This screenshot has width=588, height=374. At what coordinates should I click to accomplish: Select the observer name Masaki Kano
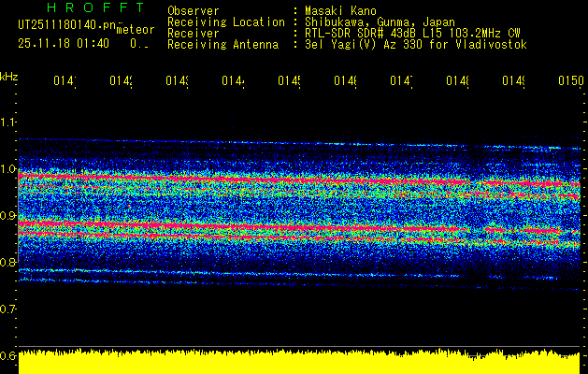(340, 11)
